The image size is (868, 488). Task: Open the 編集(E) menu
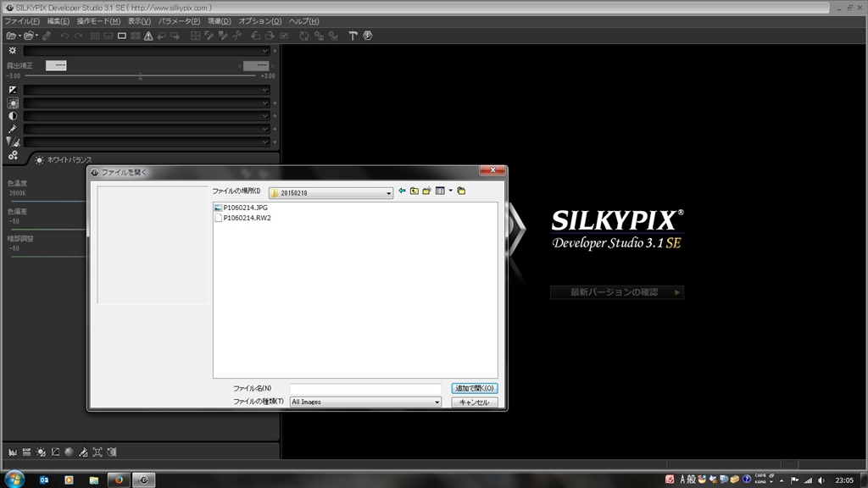pos(58,21)
